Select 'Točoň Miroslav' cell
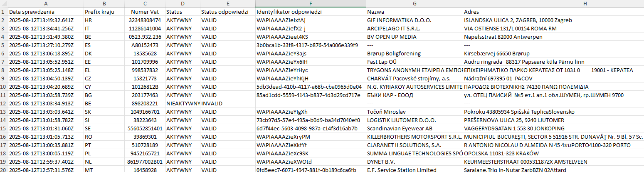The image size is (644, 172). pyautogui.click(x=414, y=112)
